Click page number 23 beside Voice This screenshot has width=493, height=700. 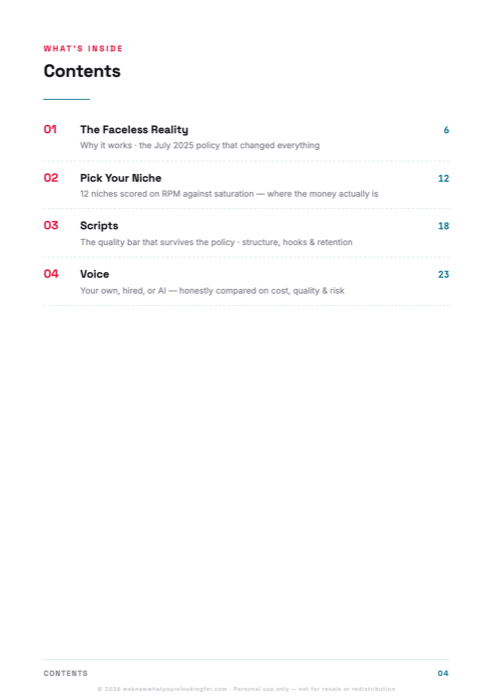click(443, 274)
